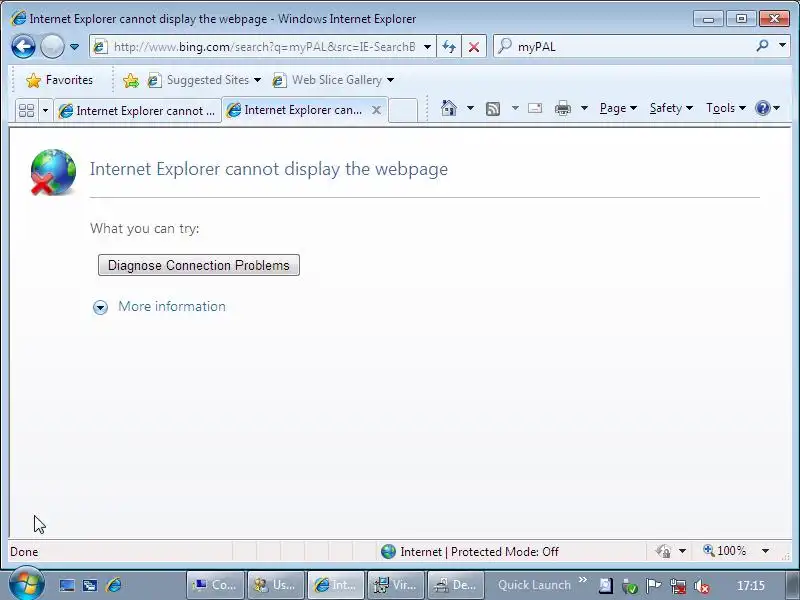
Task: Click tray icon with green checkmark
Action: pyautogui.click(x=630, y=586)
